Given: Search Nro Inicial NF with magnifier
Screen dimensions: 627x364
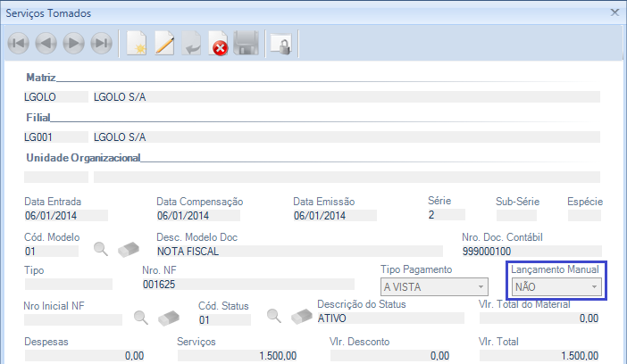Looking at the screenshot, I should 140,317.
